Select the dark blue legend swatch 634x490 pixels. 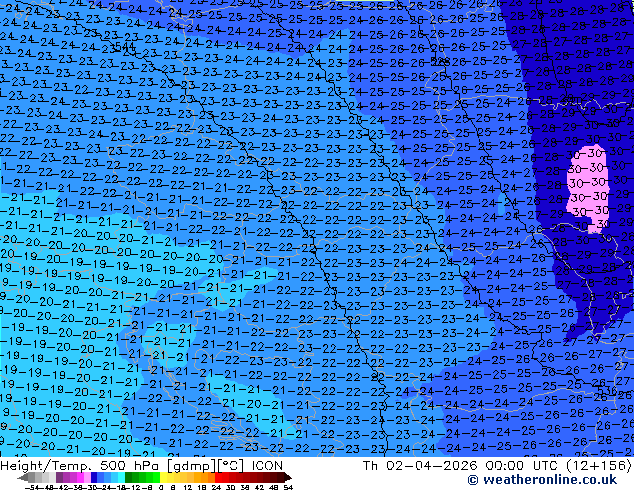coord(94,478)
